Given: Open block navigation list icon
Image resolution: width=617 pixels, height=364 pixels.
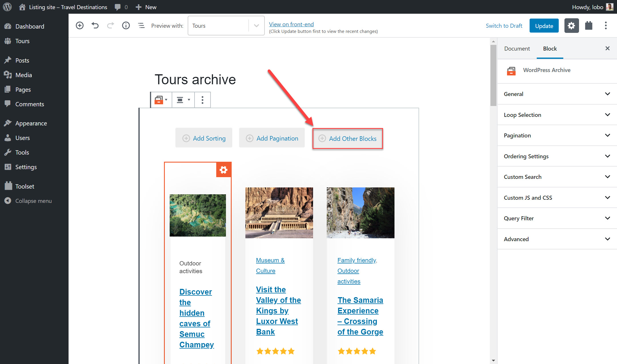Looking at the screenshot, I should pos(141,25).
